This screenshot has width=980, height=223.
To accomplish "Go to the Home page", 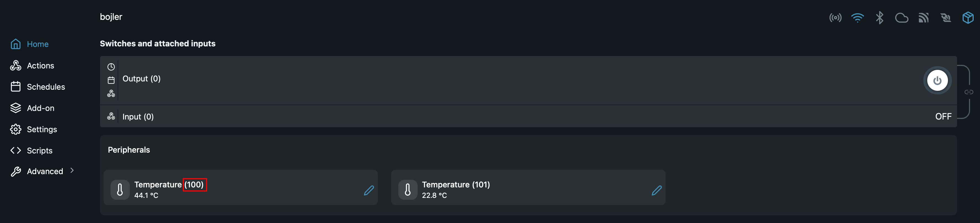I will [37, 44].
